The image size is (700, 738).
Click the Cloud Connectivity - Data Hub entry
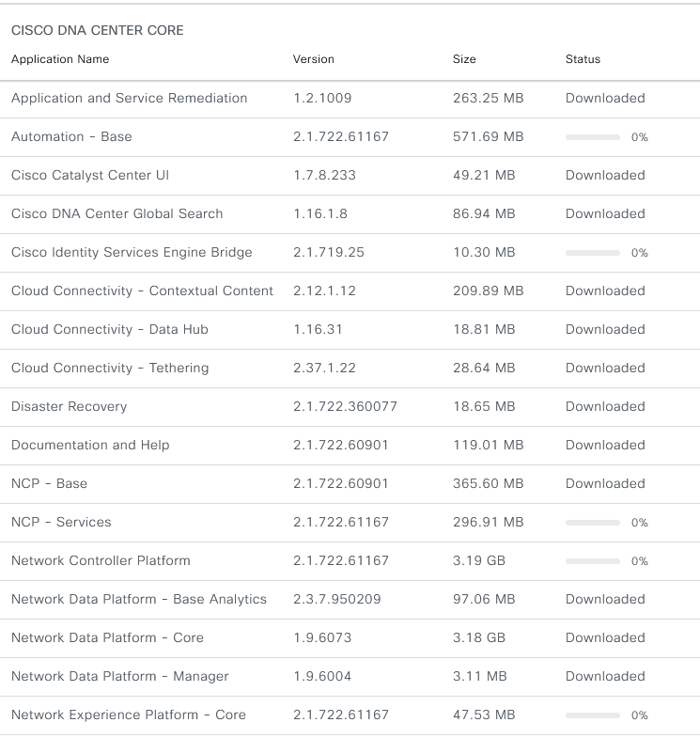[x=110, y=329]
